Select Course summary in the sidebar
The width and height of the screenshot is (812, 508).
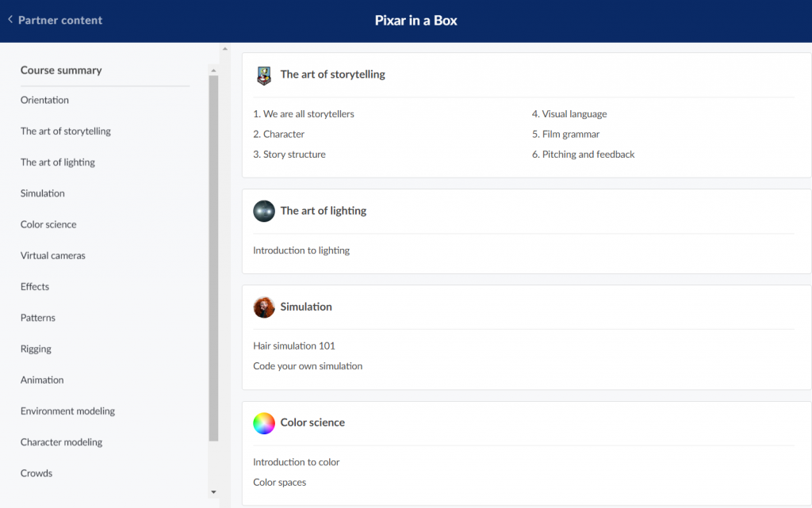(61, 70)
